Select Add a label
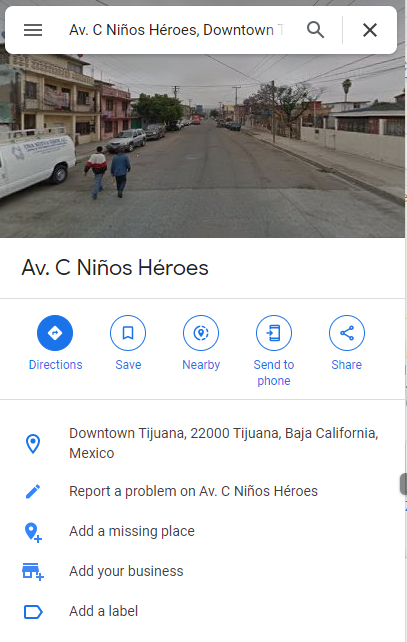Screen dimensions: 407x642 (x=104, y=611)
